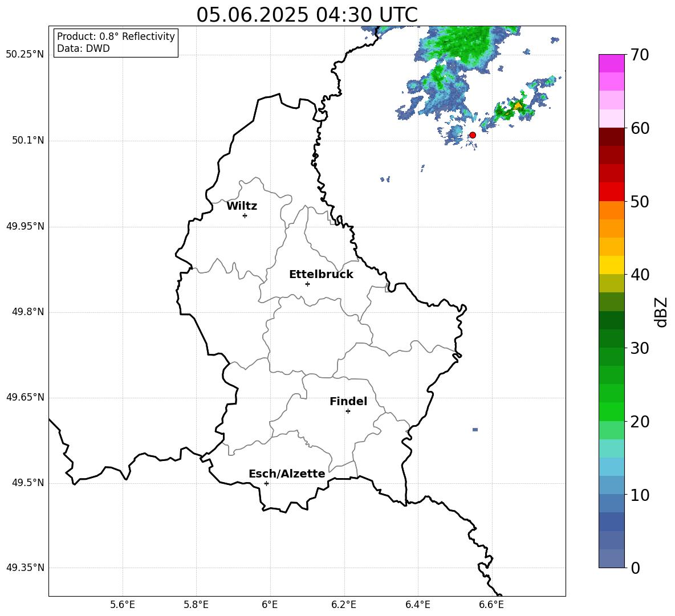Click the colorbar tick value 20
This screenshot has width=675, height=616.
pos(640,421)
